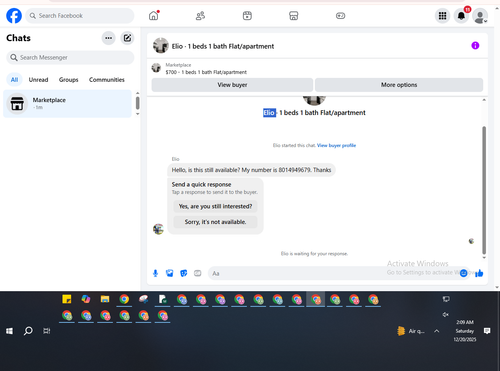
Task: Open the Friends icon in top navigation
Action: click(x=200, y=16)
